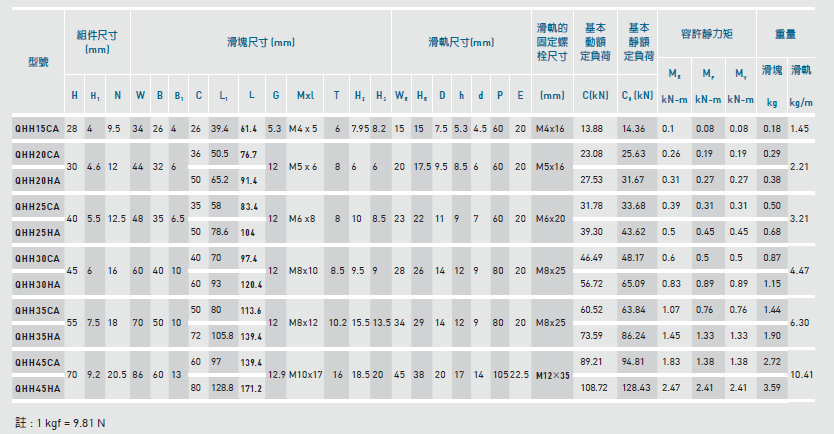Click the L value 171.2

click(x=251, y=389)
